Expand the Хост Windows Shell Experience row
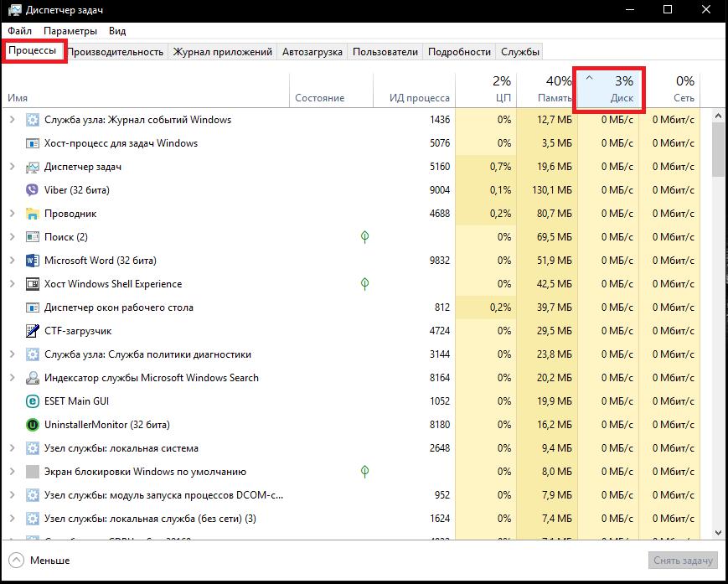Image resolution: width=728 pixels, height=584 pixels. click(x=12, y=284)
